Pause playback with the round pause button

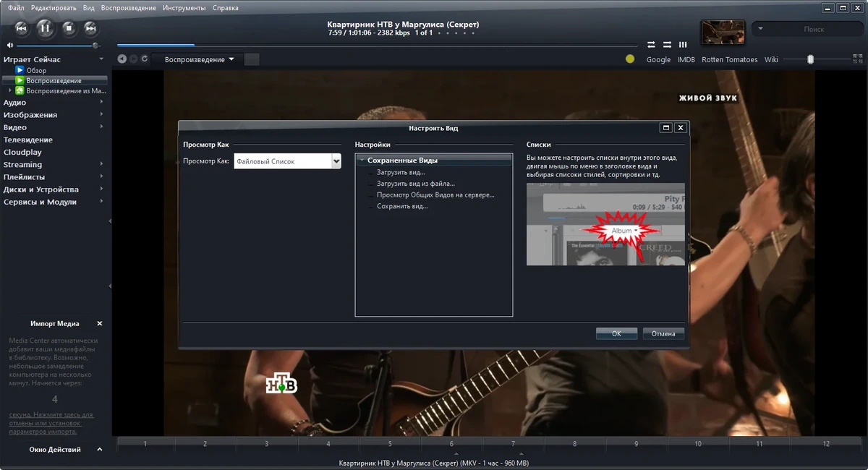pos(44,28)
